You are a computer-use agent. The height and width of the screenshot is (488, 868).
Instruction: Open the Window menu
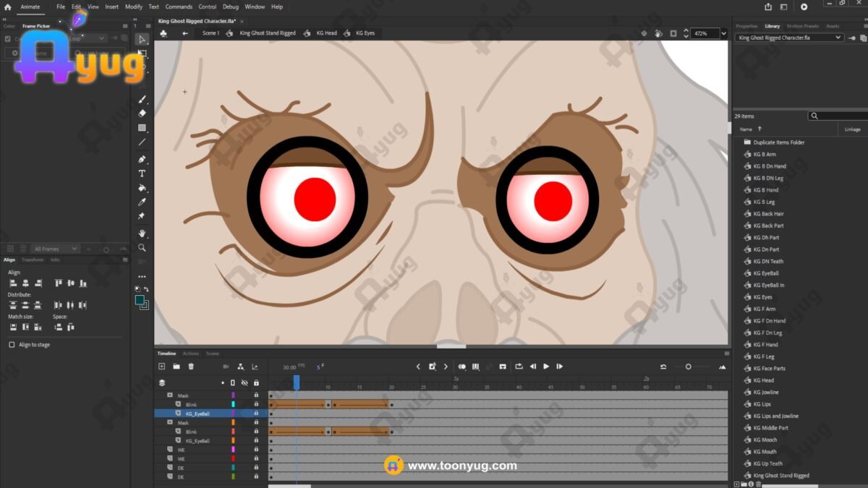click(255, 7)
